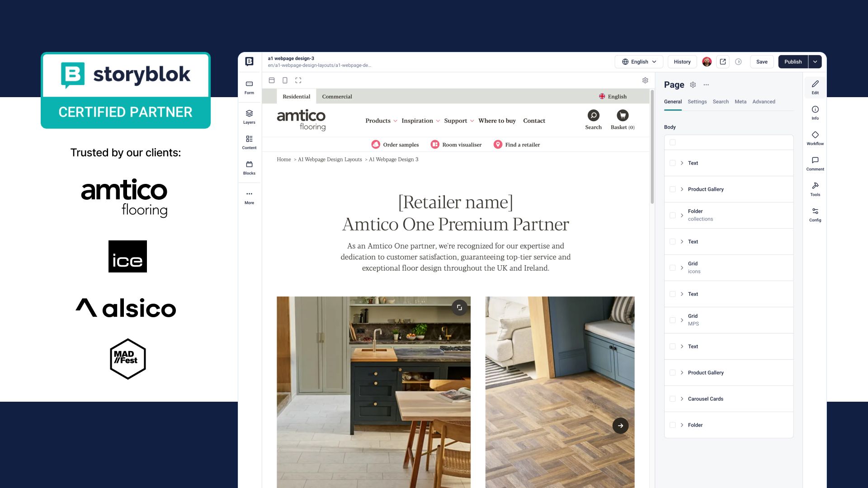Image resolution: width=868 pixels, height=488 pixels.
Task: Click the Home breadcrumb link
Action: pyautogui.click(x=284, y=160)
